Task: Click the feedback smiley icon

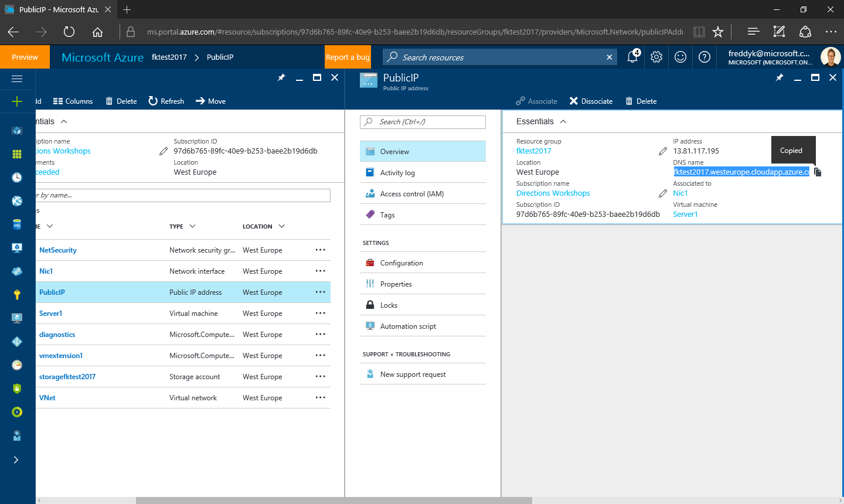Action: tap(680, 57)
